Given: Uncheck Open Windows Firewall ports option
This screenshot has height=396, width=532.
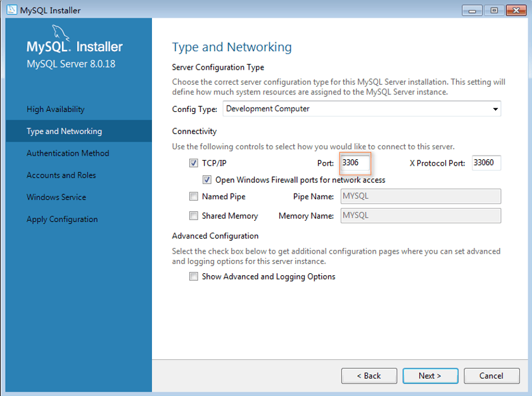Looking at the screenshot, I should 207,180.
